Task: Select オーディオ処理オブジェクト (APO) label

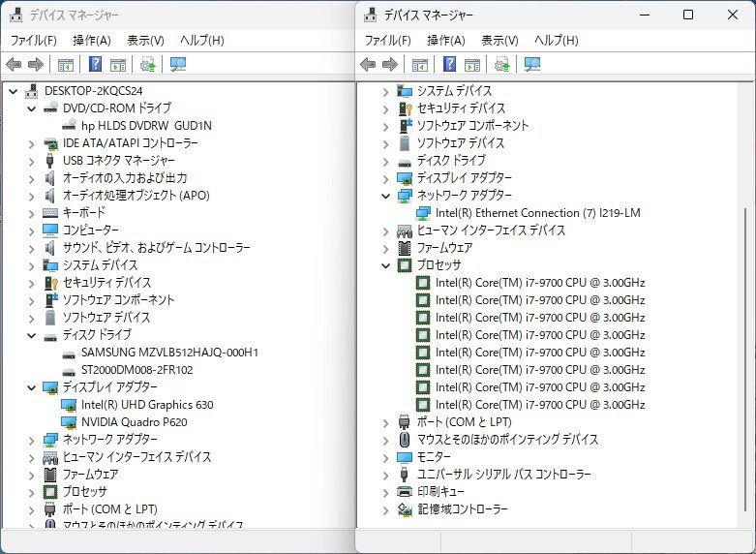Action: [x=136, y=196]
